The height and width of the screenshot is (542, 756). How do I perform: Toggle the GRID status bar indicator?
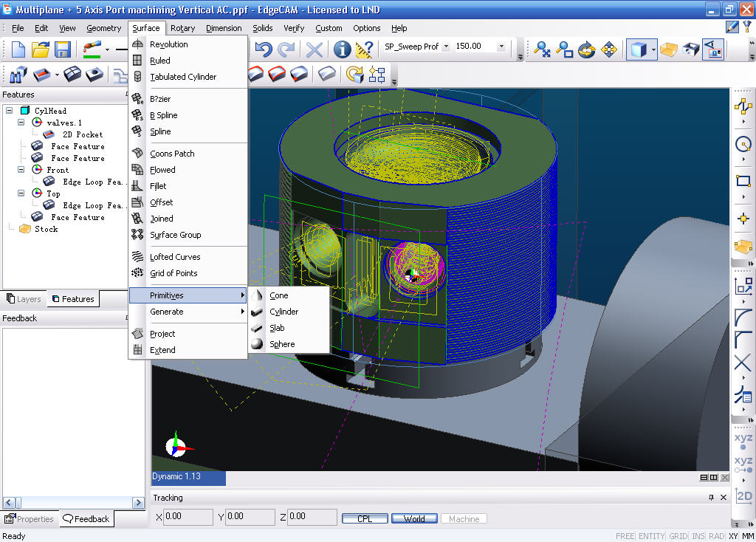pos(678,536)
